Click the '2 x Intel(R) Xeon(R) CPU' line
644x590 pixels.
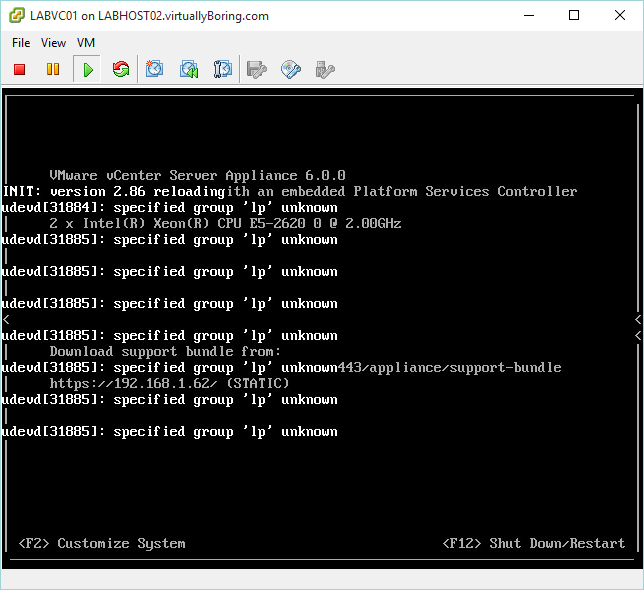pyautogui.click(x=225, y=223)
